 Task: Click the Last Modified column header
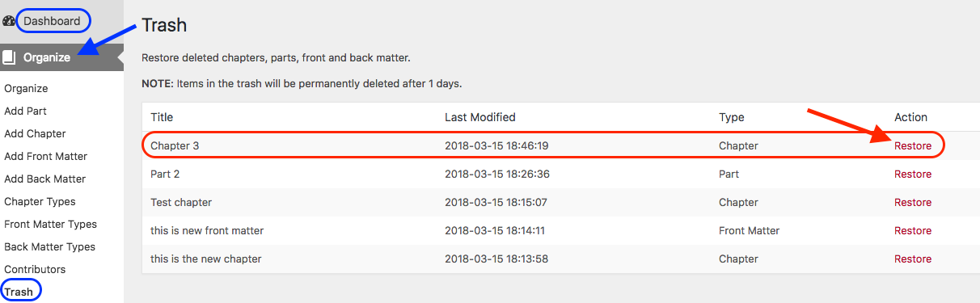[480, 118]
